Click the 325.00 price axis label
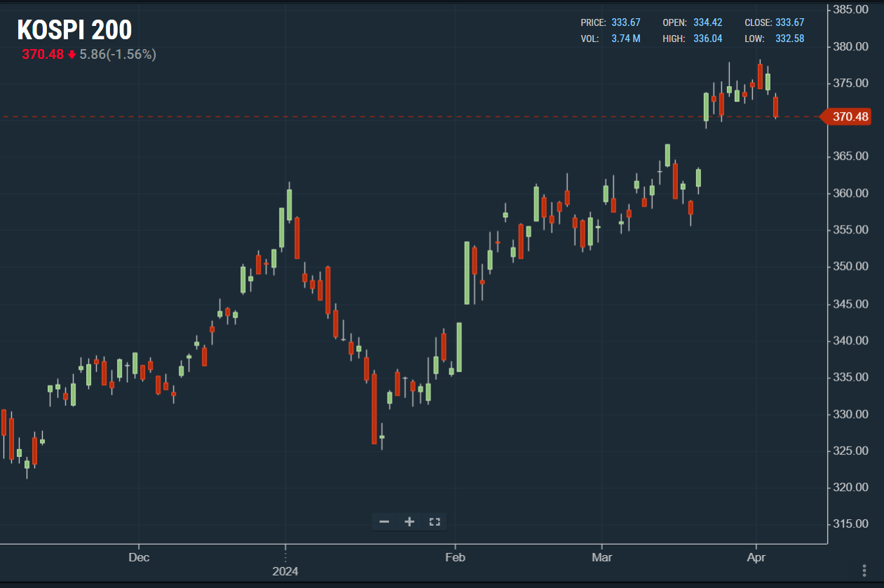This screenshot has width=884, height=588. (850, 451)
